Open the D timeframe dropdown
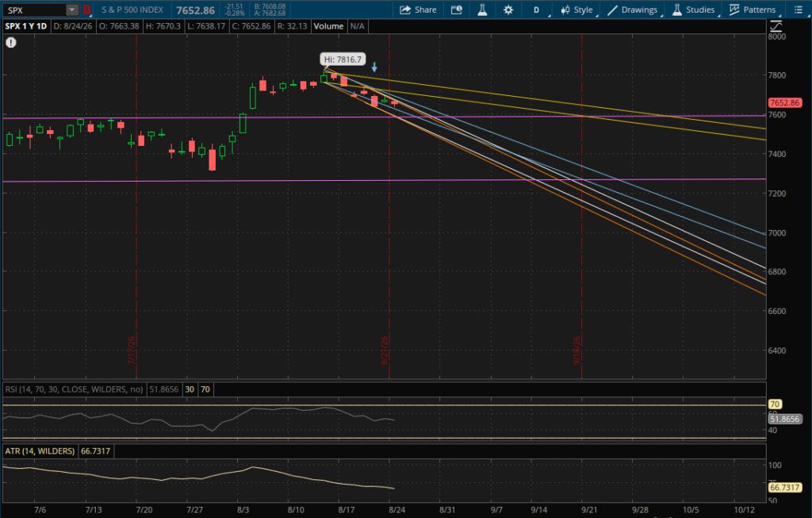Viewport: 812px width, 518px height. click(537, 10)
